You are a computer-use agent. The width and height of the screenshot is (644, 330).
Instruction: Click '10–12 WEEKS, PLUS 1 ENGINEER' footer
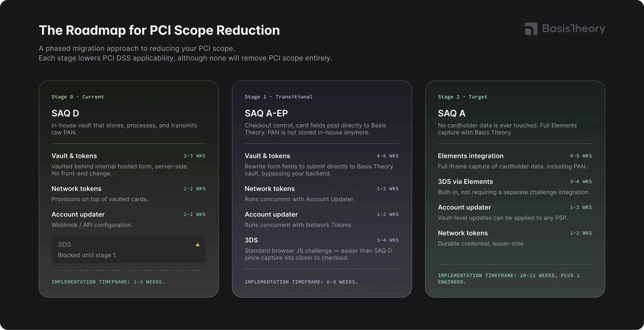tap(509, 279)
